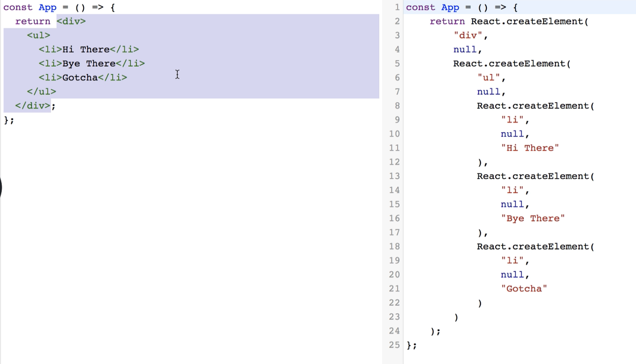Click the '};' on output line 25

click(412, 345)
